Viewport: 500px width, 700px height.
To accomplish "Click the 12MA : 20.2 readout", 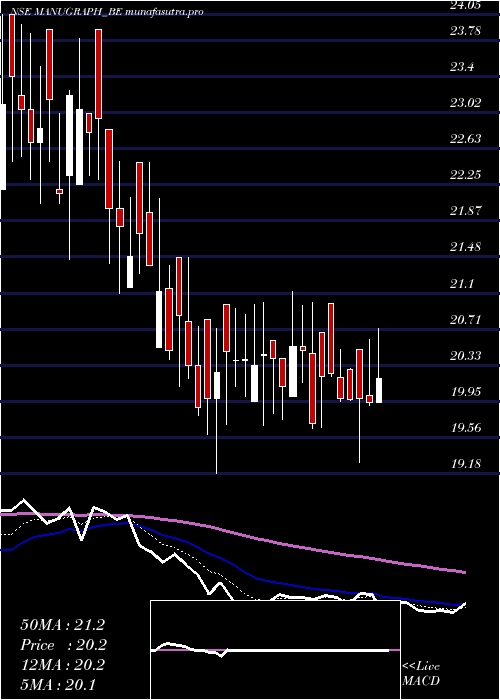I will coord(62,665).
